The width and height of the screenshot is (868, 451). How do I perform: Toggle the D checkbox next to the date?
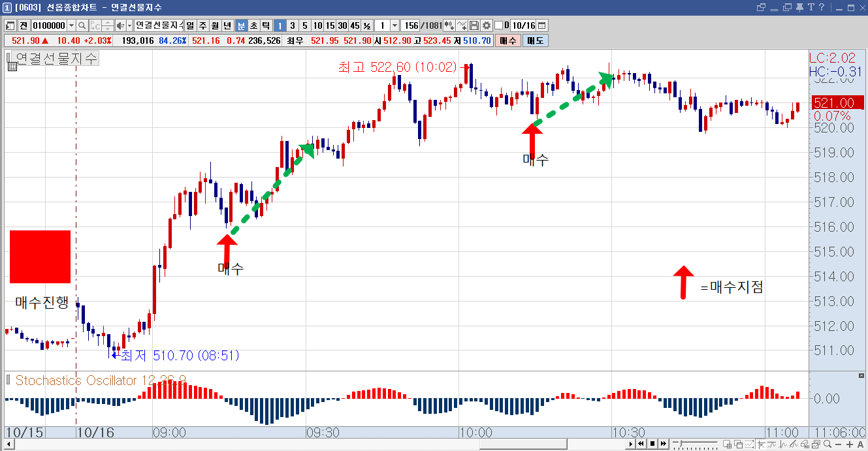[x=498, y=25]
